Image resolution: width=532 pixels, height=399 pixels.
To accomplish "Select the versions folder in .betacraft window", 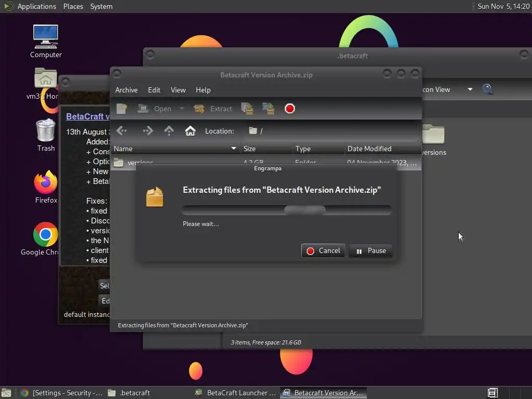I will pyautogui.click(x=434, y=140).
